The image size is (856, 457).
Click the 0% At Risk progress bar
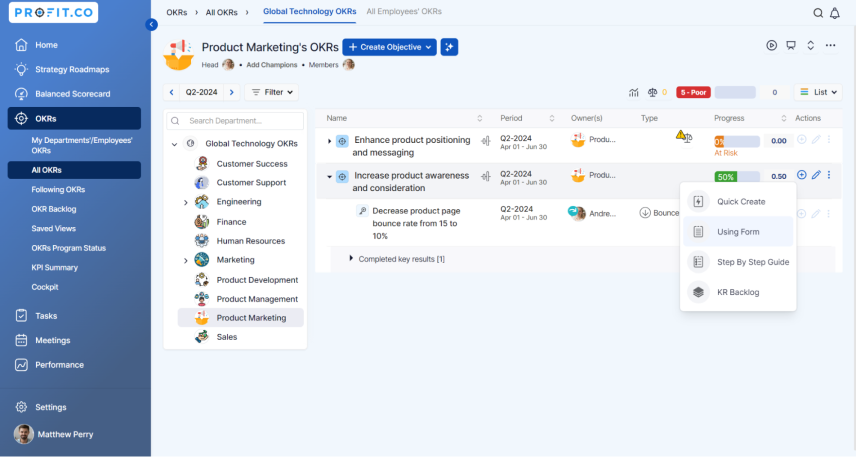click(737, 141)
